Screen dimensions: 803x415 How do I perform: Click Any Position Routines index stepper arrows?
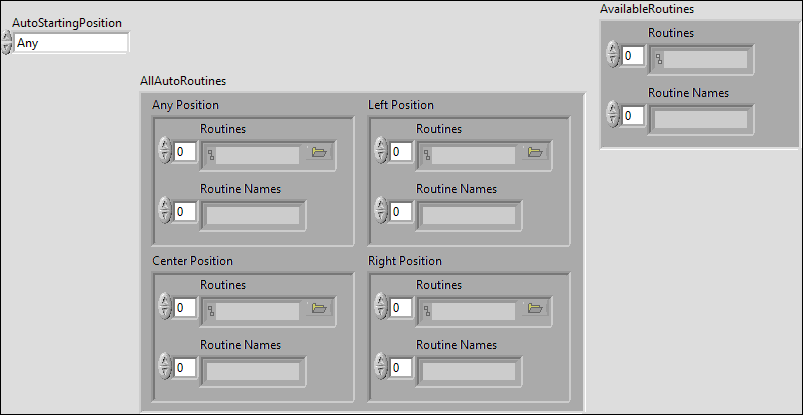point(165,152)
